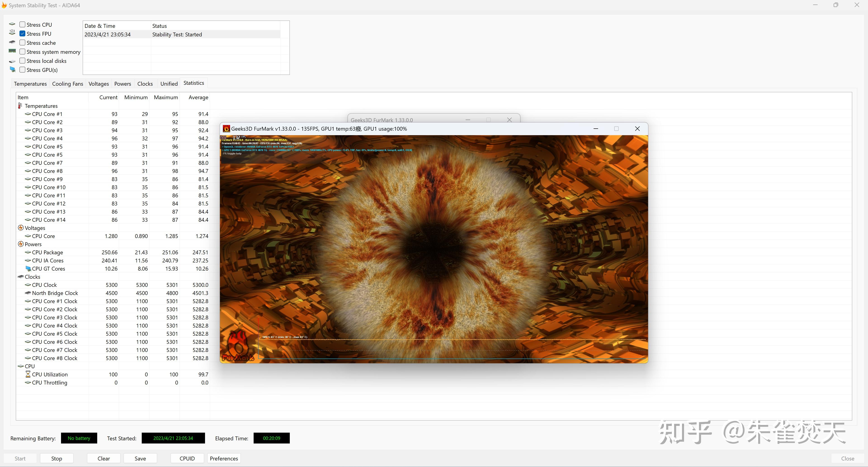Open the Powers tab
868x467 pixels.
[123, 84]
